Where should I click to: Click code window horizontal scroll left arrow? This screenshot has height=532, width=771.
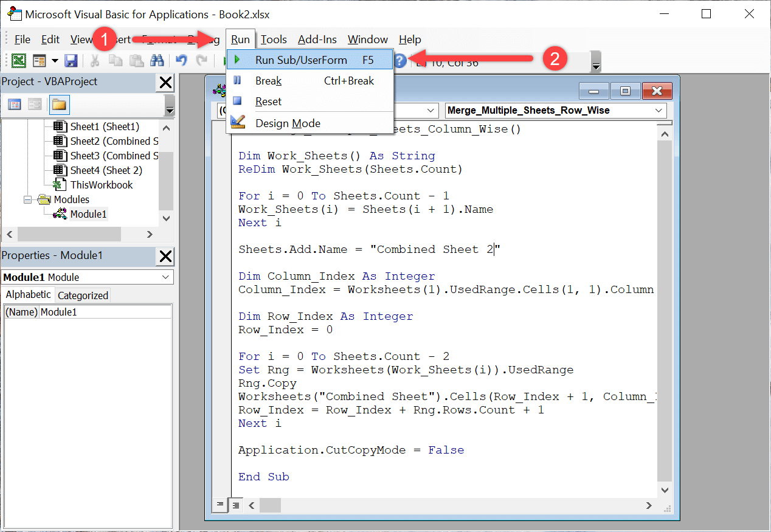coord(251,505)
